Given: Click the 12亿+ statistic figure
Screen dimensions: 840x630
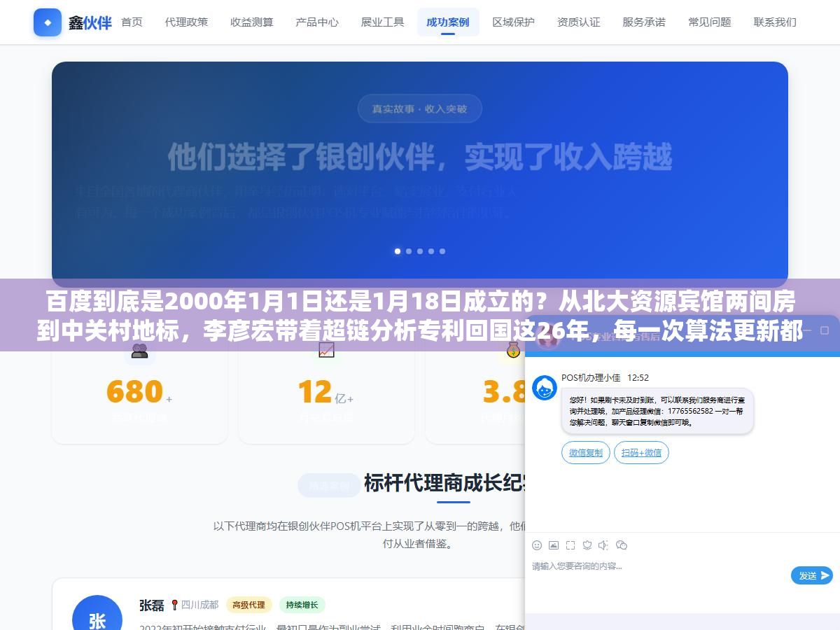Looking at the screenshot, I should pos(325,392).
